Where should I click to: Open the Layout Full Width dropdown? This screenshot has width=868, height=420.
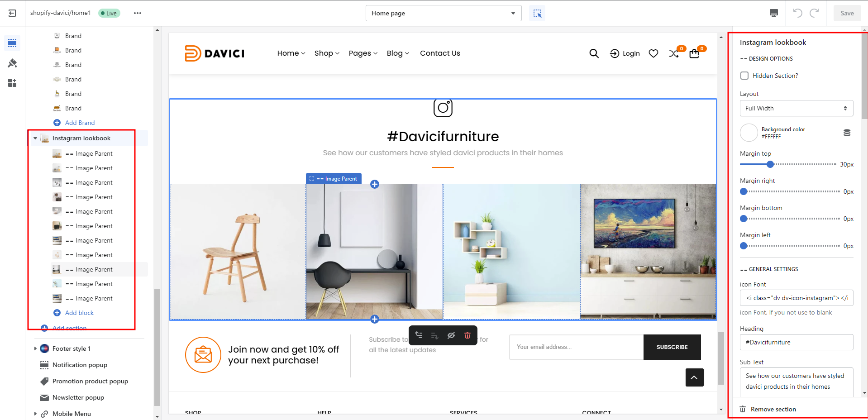click(796, 108)
